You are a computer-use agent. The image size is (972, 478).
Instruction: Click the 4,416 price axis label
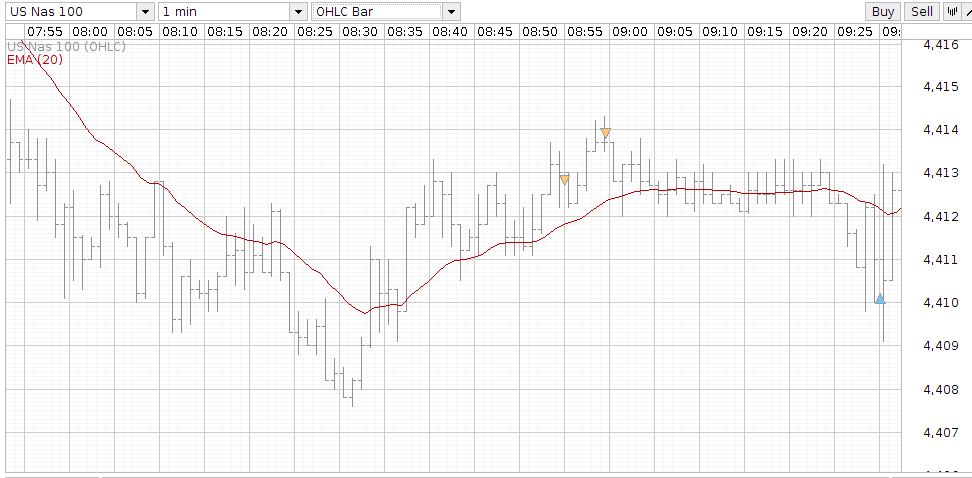(x=940, y=43)
